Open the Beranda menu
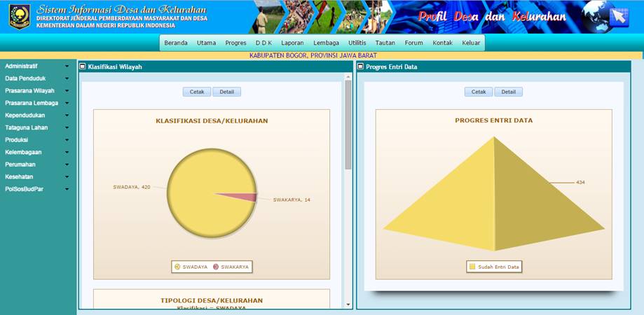This screenshot has height=315, width=644. 176,43
